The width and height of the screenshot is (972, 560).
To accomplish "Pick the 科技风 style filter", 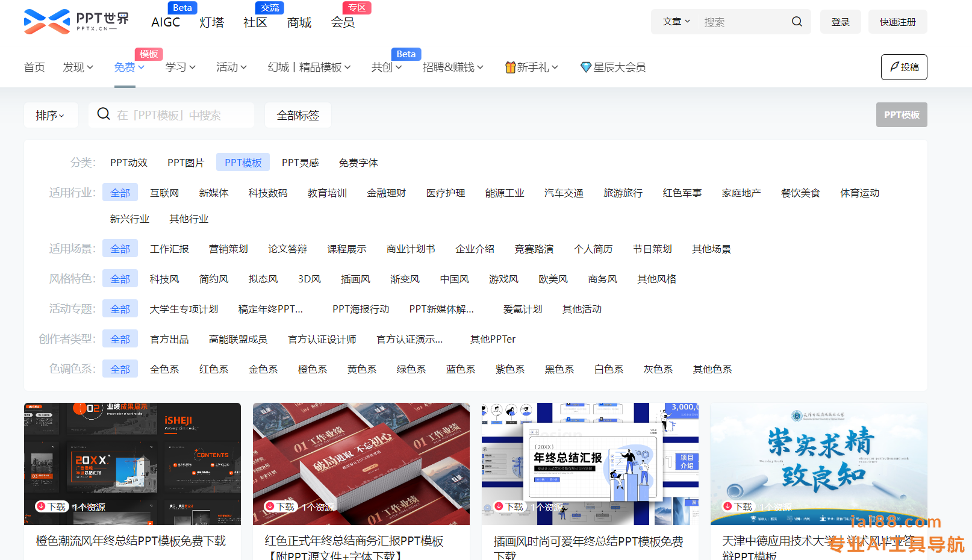I will click(164, 279).
